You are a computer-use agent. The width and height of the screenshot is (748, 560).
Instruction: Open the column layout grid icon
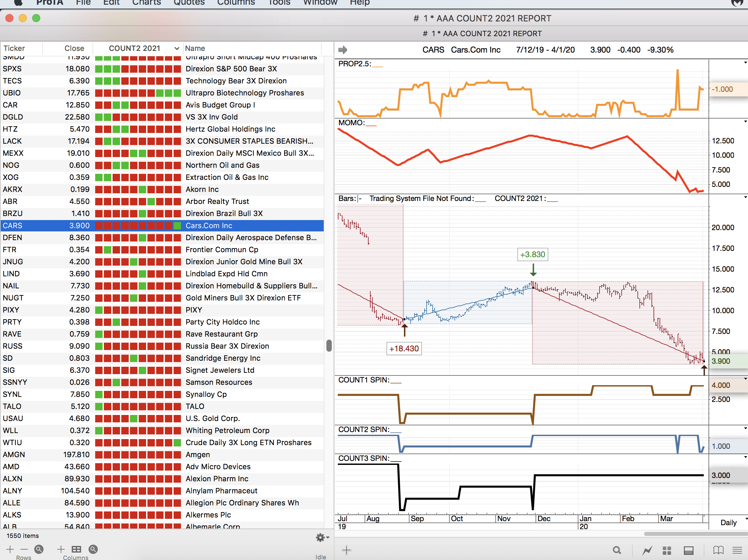pos(76,549)
